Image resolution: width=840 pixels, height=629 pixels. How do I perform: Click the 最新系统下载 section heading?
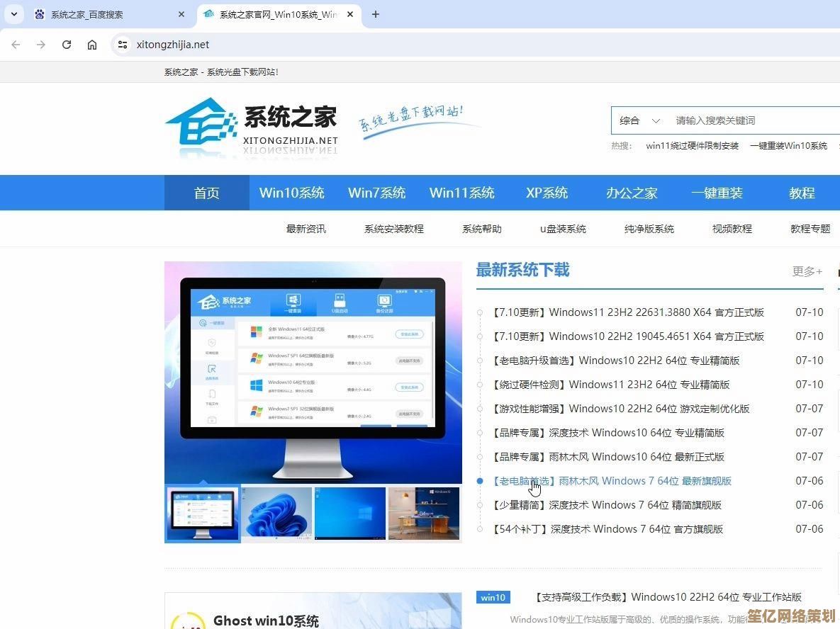click(x=523, y=270)
